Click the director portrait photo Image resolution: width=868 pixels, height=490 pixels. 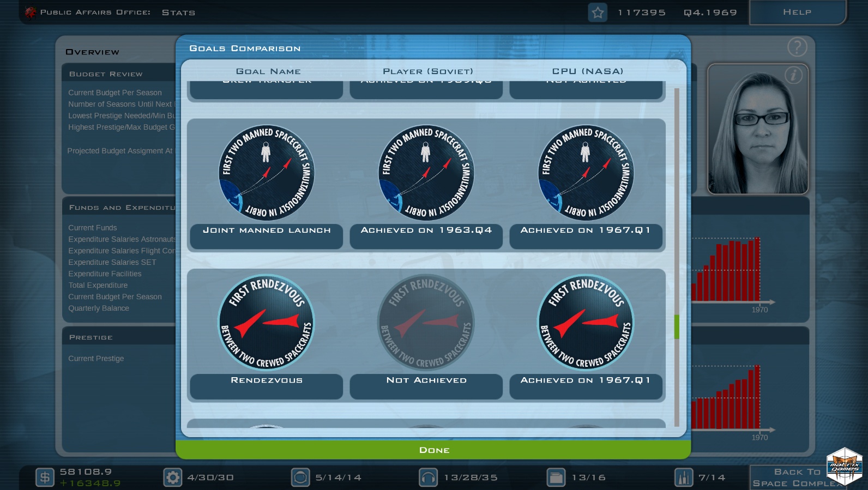click(x=758, y=129)
